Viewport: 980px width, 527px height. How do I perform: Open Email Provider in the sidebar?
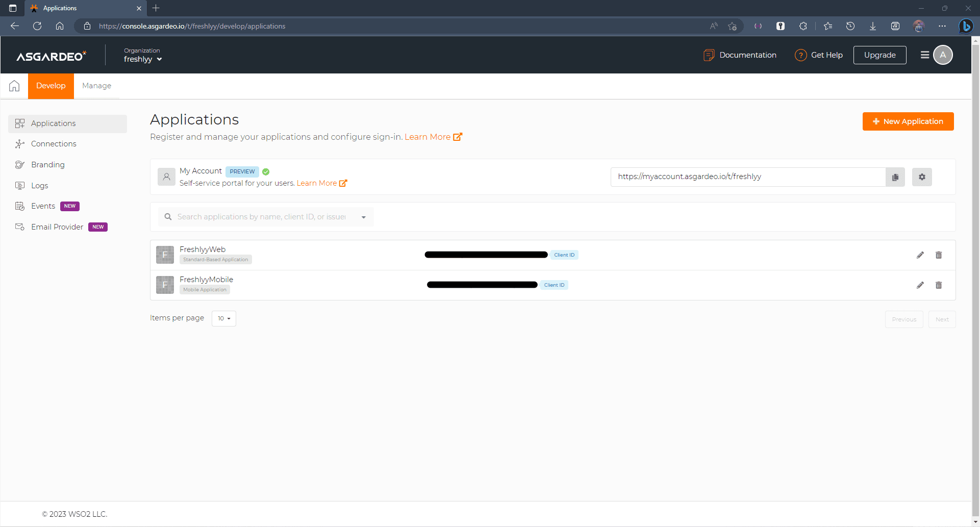pos(67,227)
